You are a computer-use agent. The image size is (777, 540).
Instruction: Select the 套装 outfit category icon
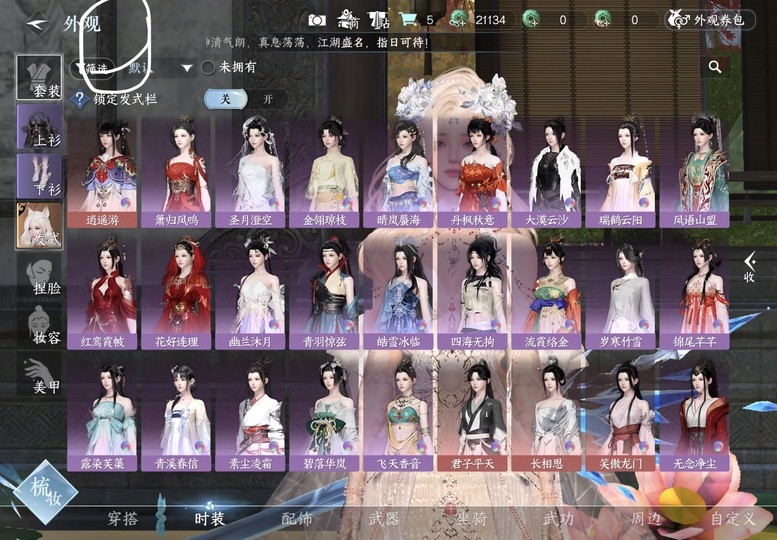41,76
